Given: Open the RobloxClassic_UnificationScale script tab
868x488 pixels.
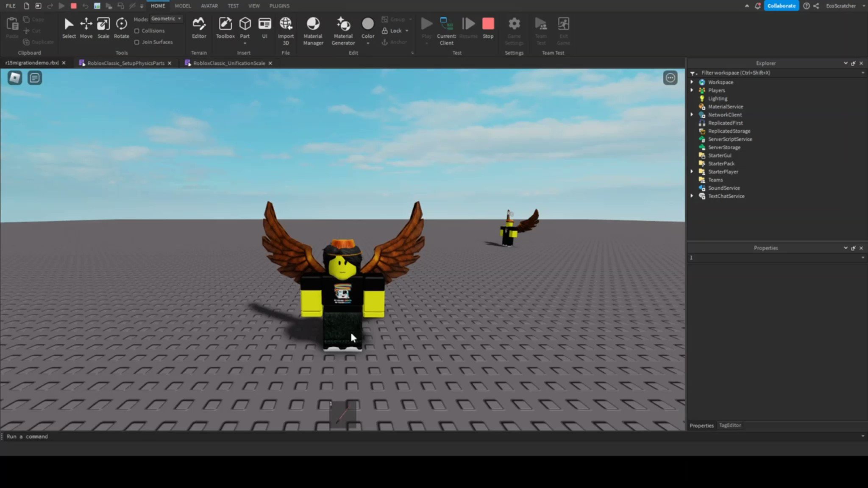Looking at the screenshot, I should click(x=229, y=63).
